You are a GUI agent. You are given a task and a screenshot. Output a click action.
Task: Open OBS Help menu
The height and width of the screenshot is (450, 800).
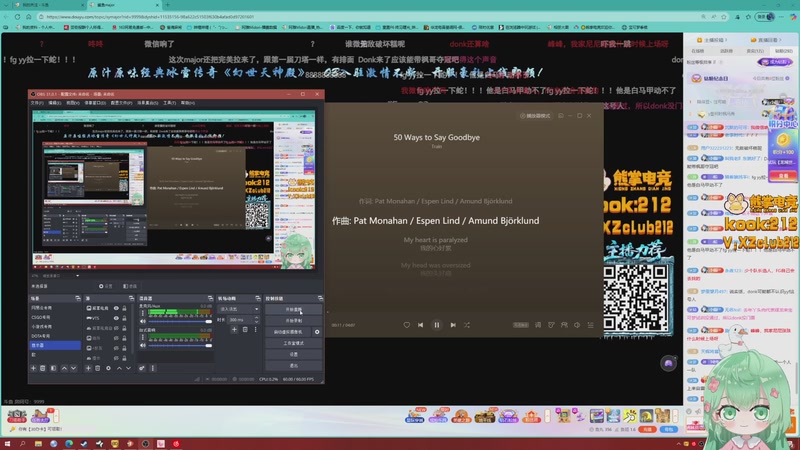click(x=187, y=103)
